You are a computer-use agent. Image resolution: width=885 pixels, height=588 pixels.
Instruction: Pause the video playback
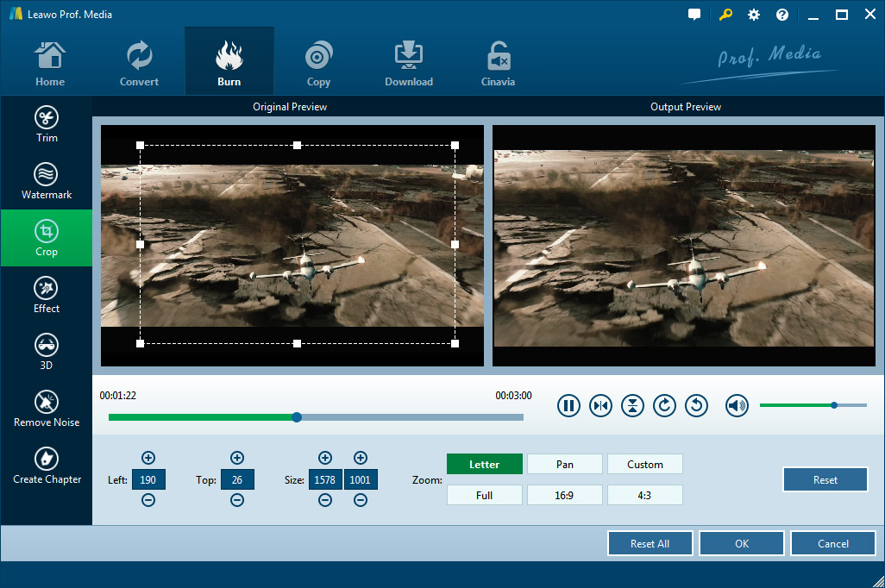[x=568, y=405]
